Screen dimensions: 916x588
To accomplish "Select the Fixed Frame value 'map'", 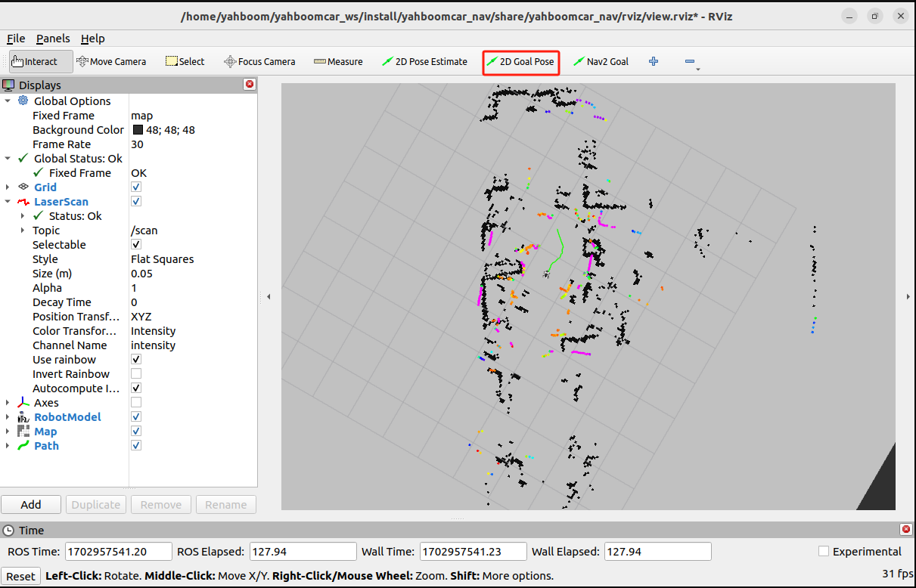I will pos(141,116).
